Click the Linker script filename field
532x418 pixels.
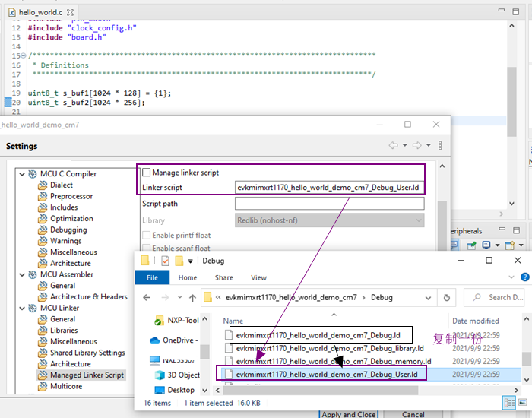(x=329, y=188)
